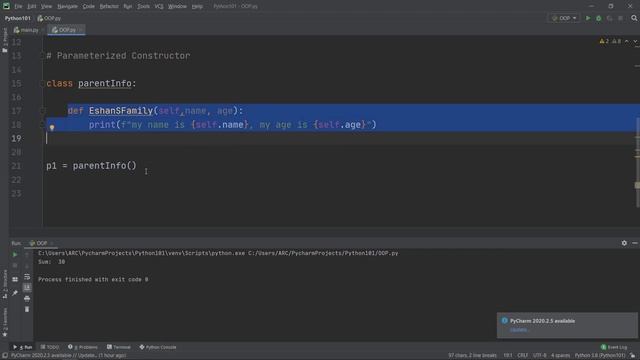Click the lightbulb intention icon on line 18

(52, 127)
